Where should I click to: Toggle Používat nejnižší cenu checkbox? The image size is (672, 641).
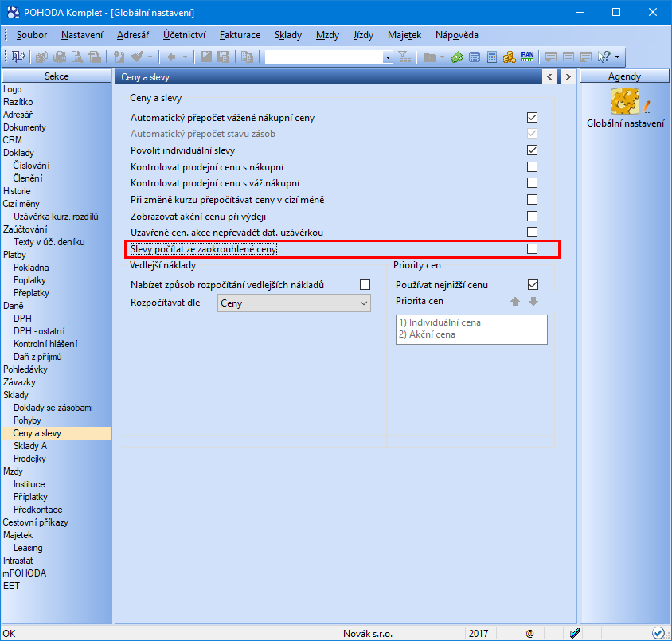point(533,285)
